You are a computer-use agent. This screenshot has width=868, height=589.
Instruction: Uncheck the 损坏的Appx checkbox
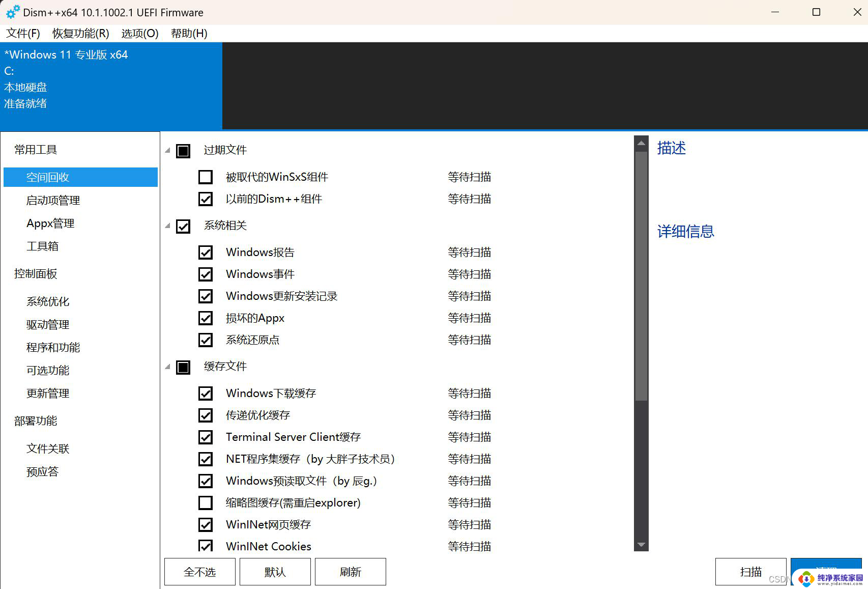(x=206, y=318)
